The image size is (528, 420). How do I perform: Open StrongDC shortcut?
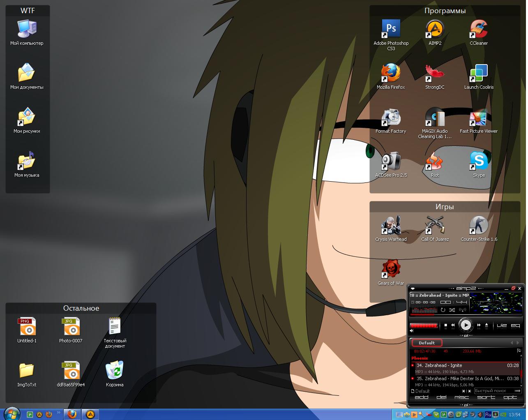[x=435, y=76]
